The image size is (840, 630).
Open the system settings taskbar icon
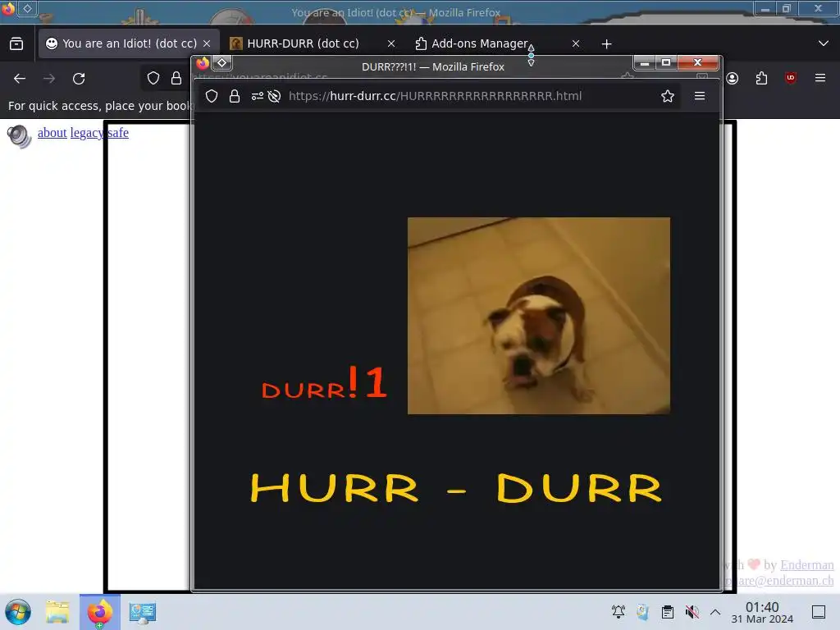(x=143, y=612)
